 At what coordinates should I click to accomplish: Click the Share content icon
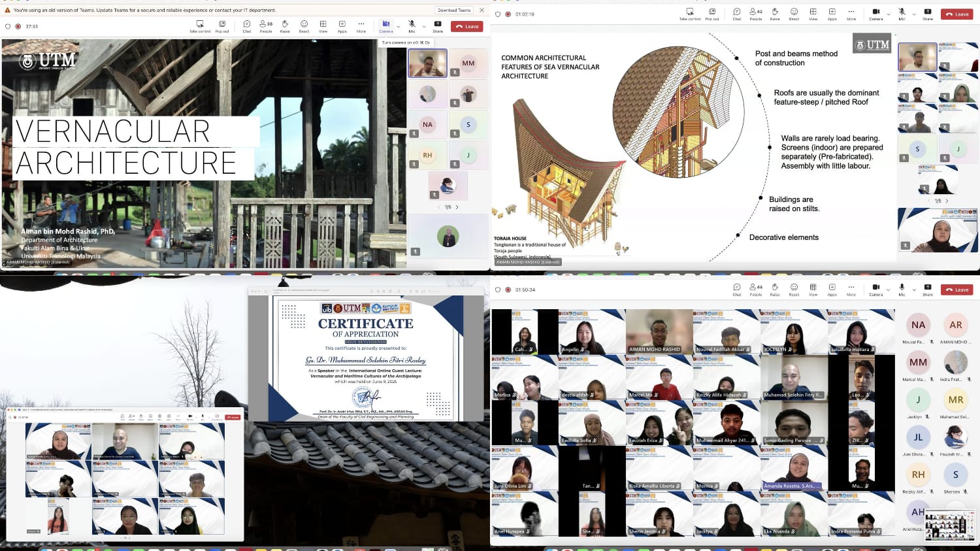[x=437, y=26]
